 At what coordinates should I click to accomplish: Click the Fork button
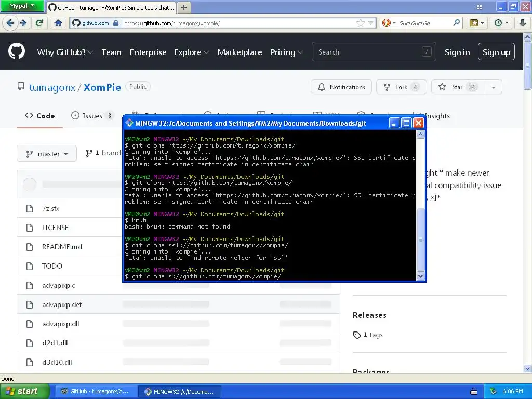tap(401, 87)
